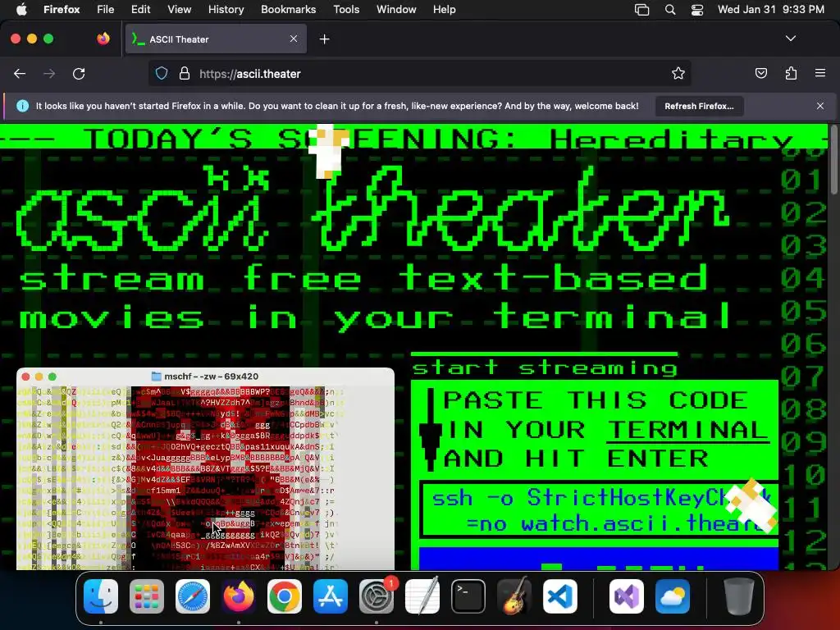Screen dimensions: 840x630
Task: Open Control Center in menu bar
Action: pos(697,10)
